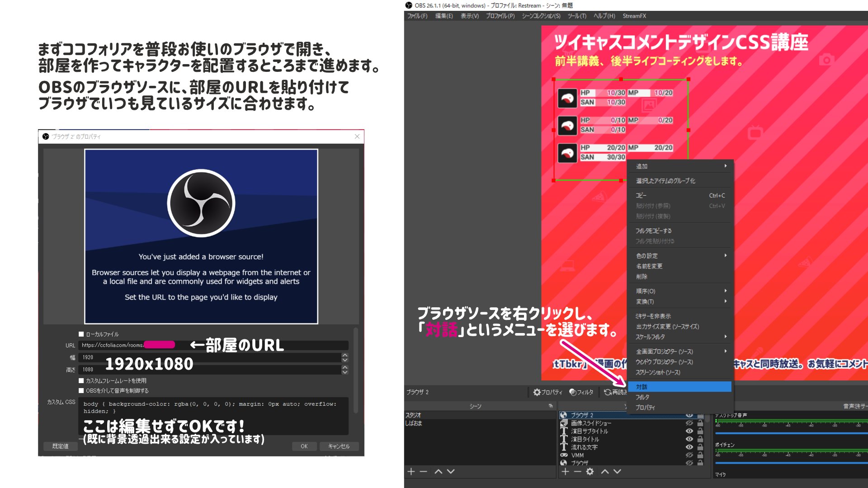The height and width of the screenshot is (488, 868).
Task: Hide the ブラウザ 2 source
Action: 689,416
